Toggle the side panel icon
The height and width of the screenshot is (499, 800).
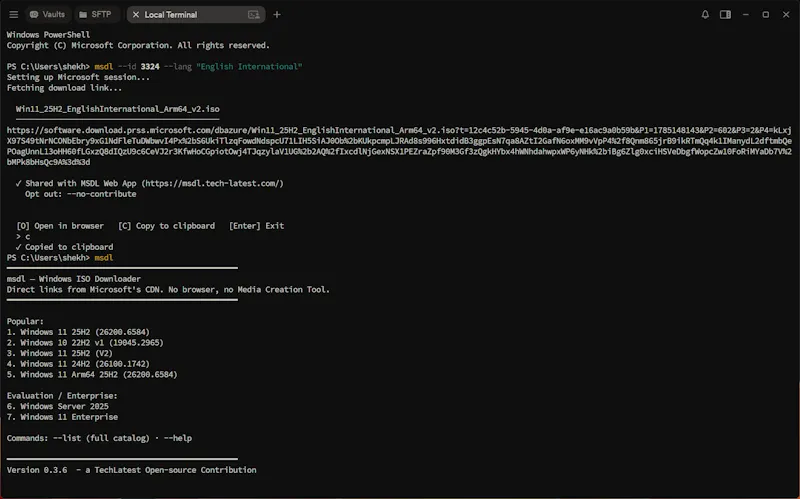point(725,14)
